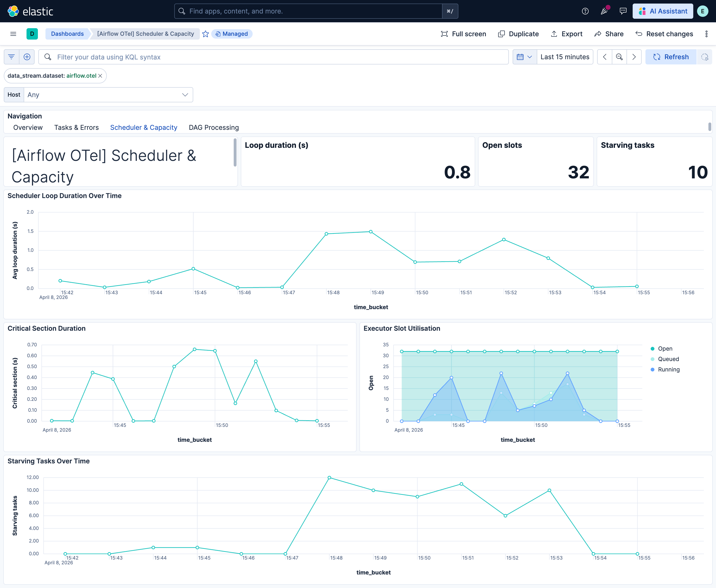This screenshot has height=588, width=716.
Task: Navigate back via the Dashboards breadcrumb
Action: [x=67, y=34]
